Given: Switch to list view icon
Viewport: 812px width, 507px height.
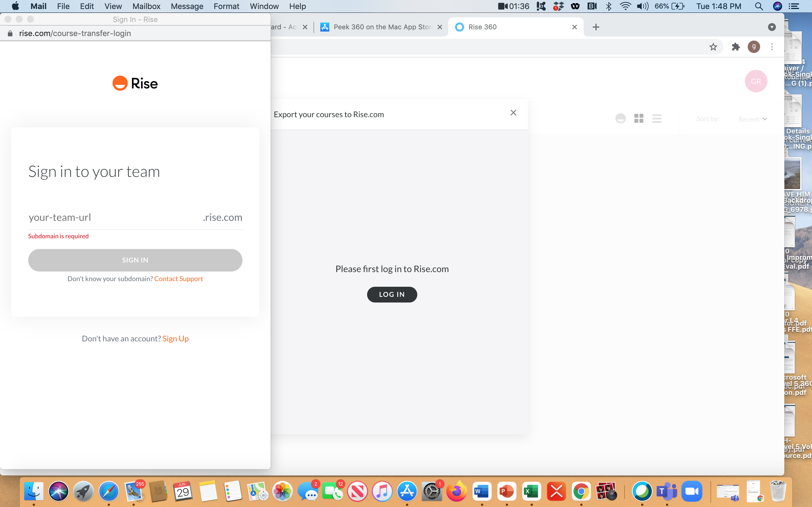Looking at the screenshot, I should 657,118.
